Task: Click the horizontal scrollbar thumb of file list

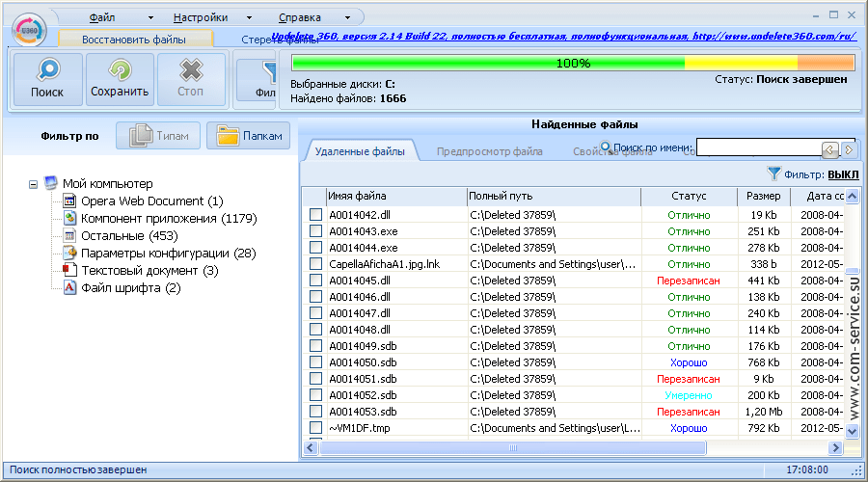Action: (x=513, y=447)
